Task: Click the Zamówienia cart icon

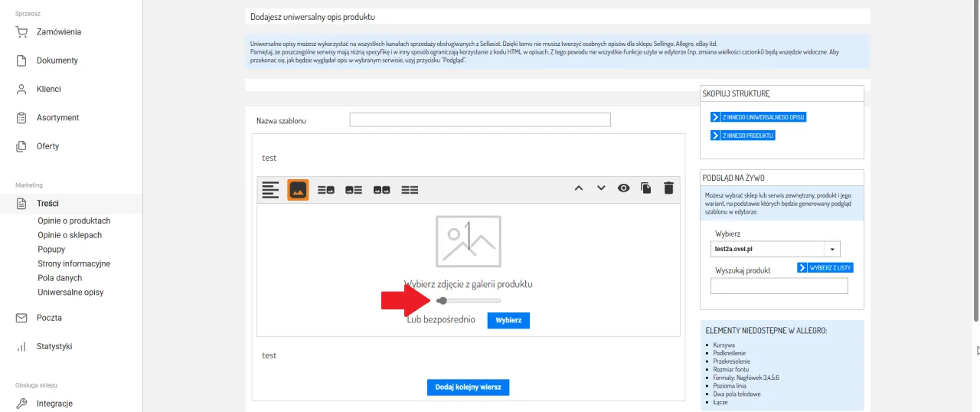Action: tap(21, 32)
